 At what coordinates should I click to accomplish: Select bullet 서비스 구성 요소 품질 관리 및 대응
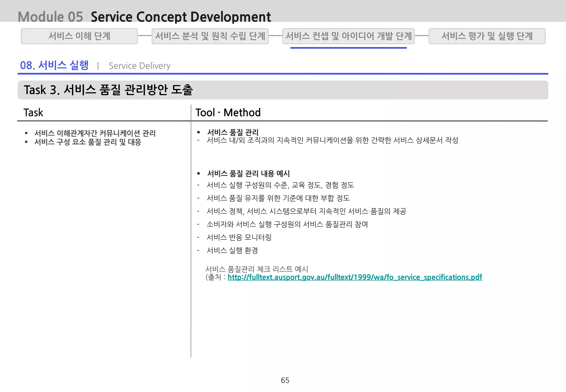88,142
